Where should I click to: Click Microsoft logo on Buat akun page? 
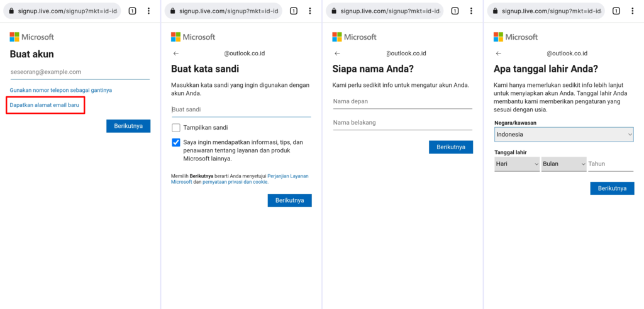pyautogui.click(x=31, y=37)
